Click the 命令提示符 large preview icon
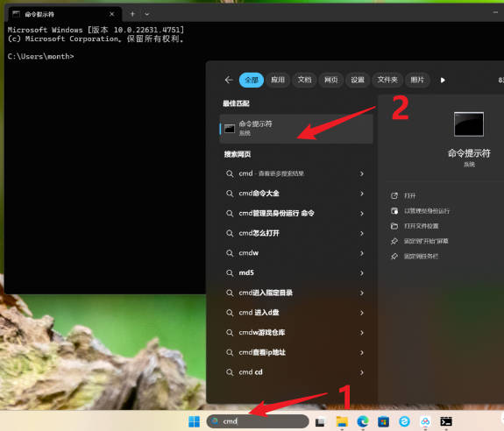 click(x=469, y=124)
